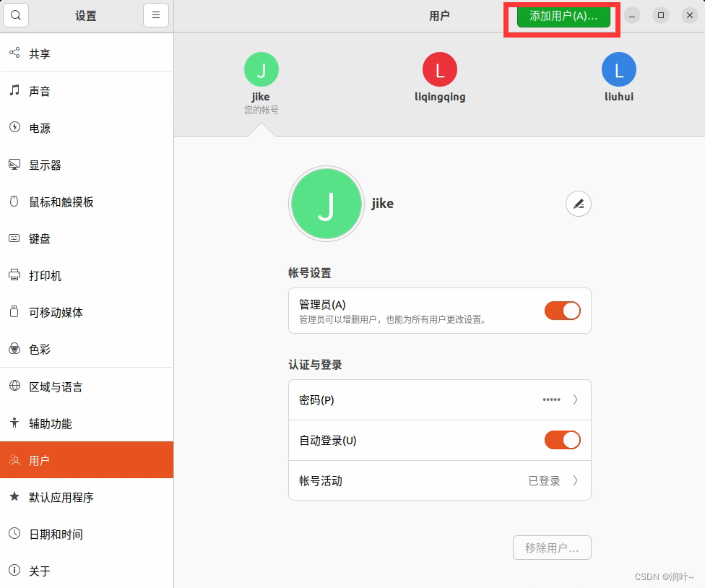Toggle the Automatic Login (自动登录) switch

pyautogui.click(x=563, y=440)
